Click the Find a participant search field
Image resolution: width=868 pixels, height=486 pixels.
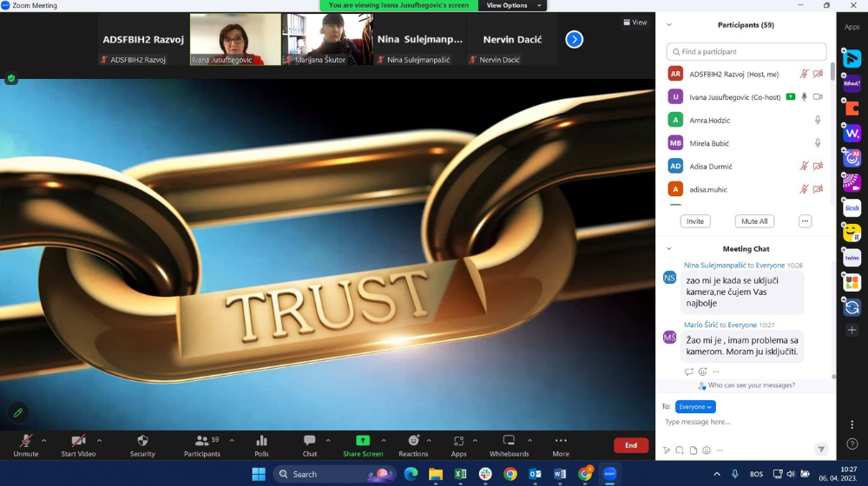coord(746,51)
